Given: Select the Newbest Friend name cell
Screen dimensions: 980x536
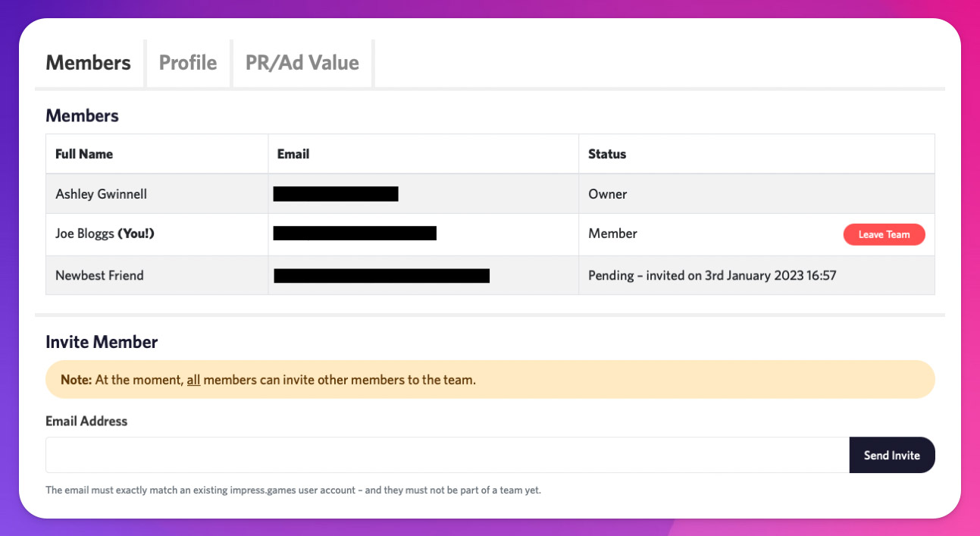Looking at the screenshot, I should (99, 275).
